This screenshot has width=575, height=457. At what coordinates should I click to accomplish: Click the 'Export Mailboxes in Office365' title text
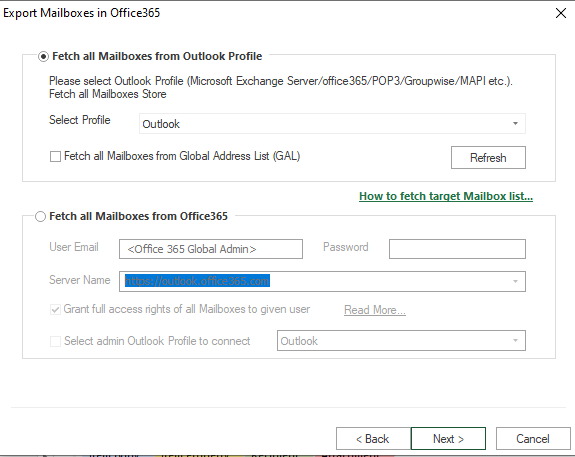[x=81, y=13]
